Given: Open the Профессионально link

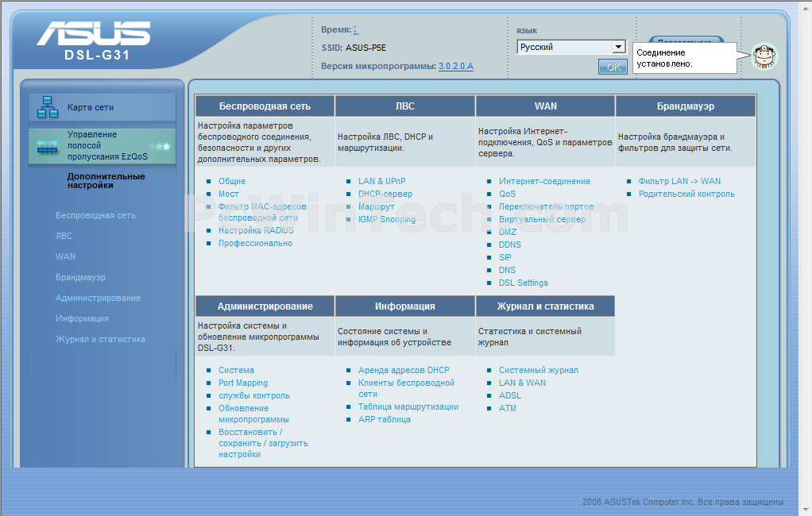Looking at the screenshot, I should [255, 243].
